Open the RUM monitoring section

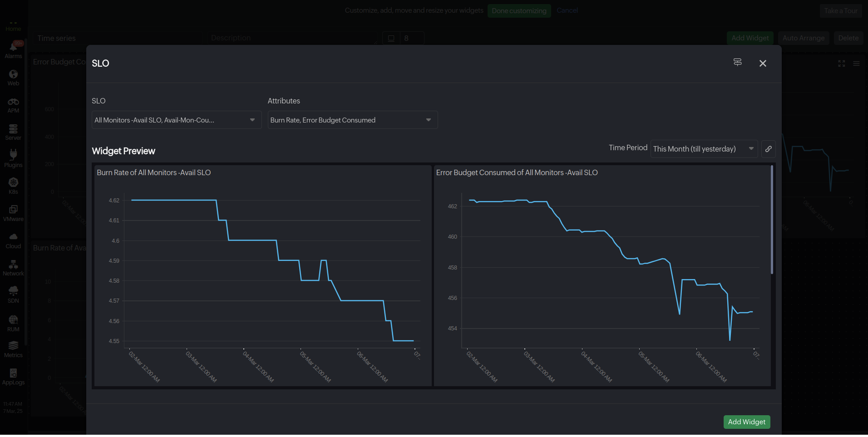click(x=13, y=321)
